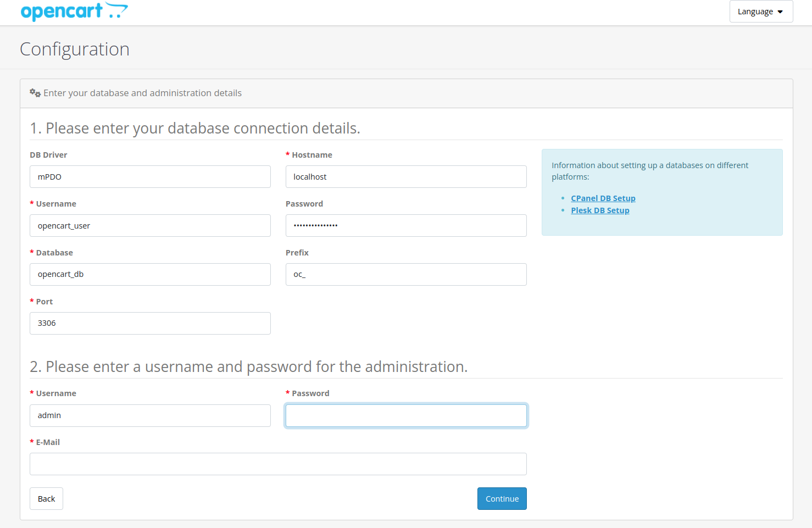
Task: Click the Port field label
Action: tap(45, 302)
